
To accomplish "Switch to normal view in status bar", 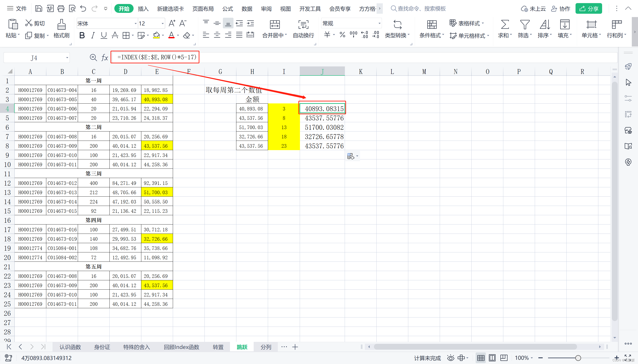I will [x=481, y=358].
